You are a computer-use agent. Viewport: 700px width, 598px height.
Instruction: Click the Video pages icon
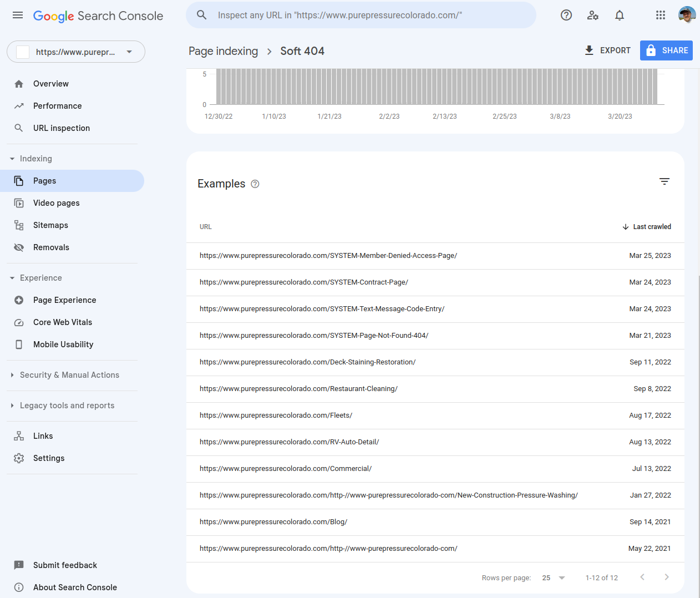[x=19, y=203]
